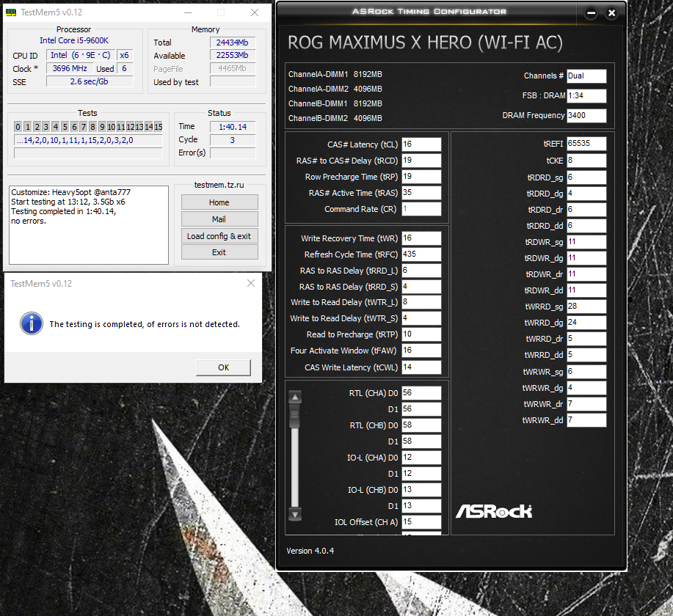Close the ASRock Timing Configurator window

[611, 13]
